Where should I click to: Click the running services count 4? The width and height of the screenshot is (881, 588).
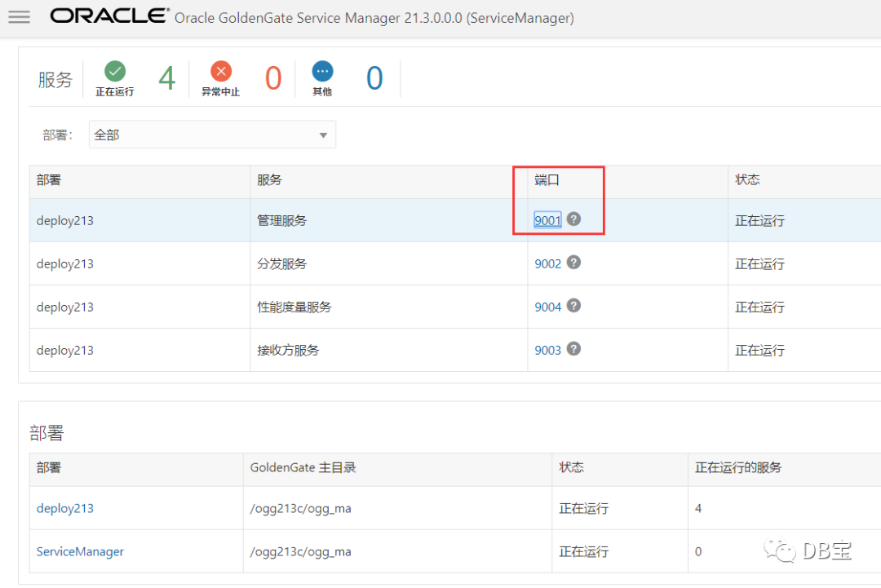(167, 78)
